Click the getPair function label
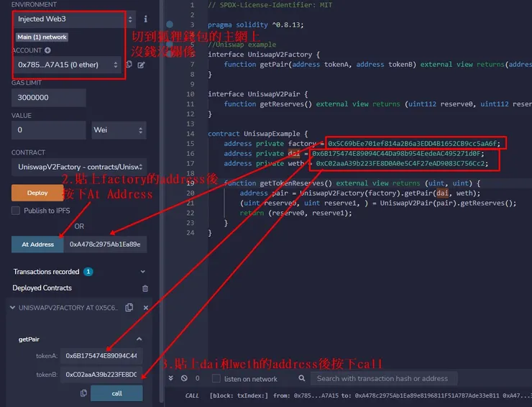Screen dimensions: 532x407 [29, 339]
